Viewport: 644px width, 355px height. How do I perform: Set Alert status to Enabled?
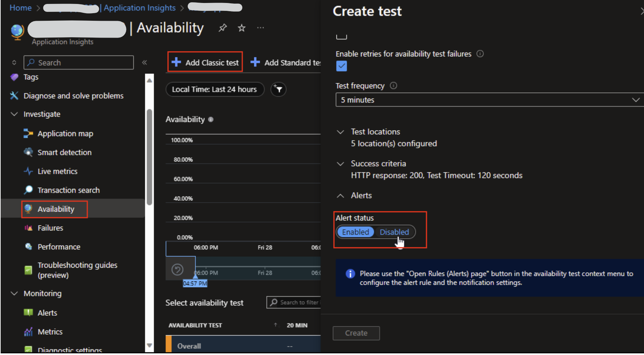(356, 232)
